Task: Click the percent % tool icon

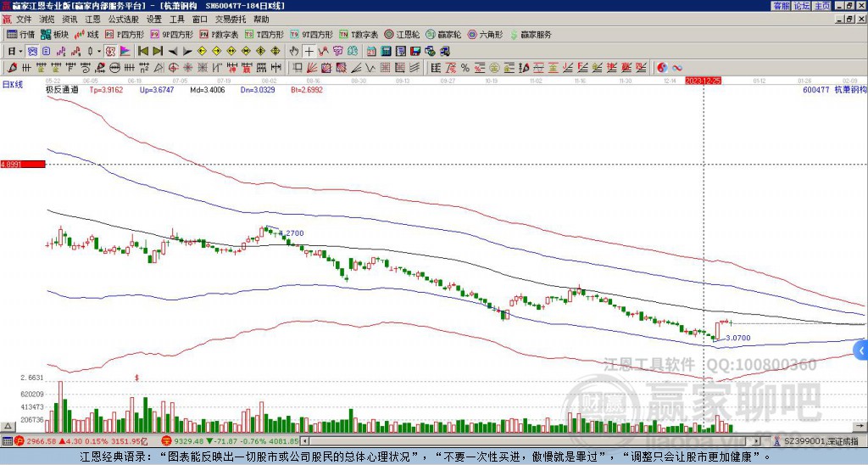Action: (465, 68)
